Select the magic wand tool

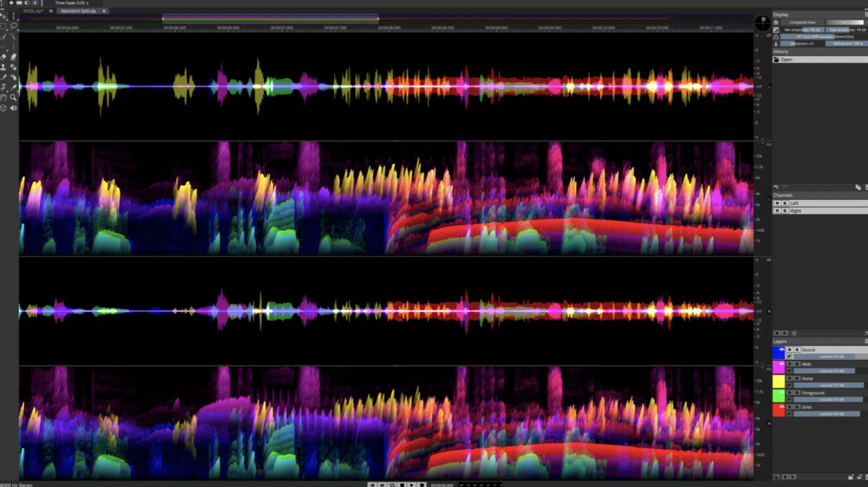[13, 36]
